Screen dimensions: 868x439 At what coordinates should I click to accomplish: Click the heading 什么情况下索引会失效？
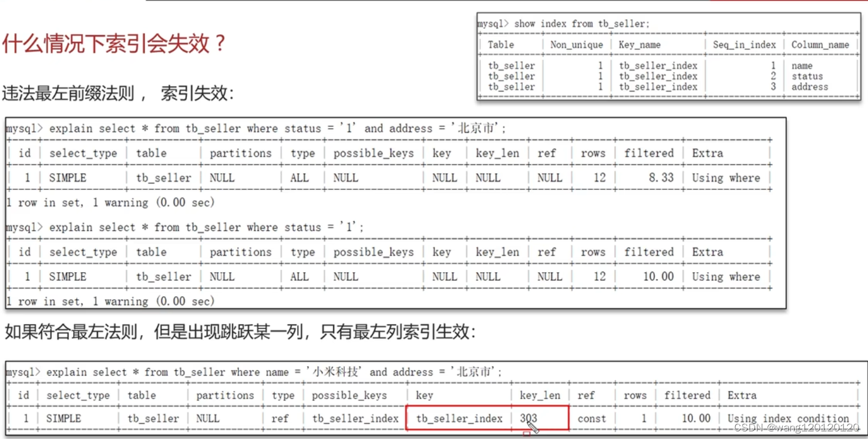115,44
